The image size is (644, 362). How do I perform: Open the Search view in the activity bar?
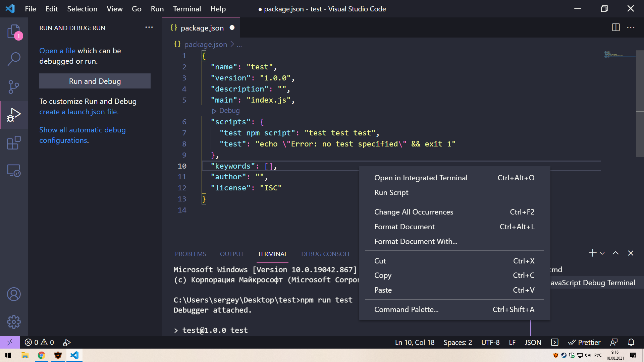point(14,59)
